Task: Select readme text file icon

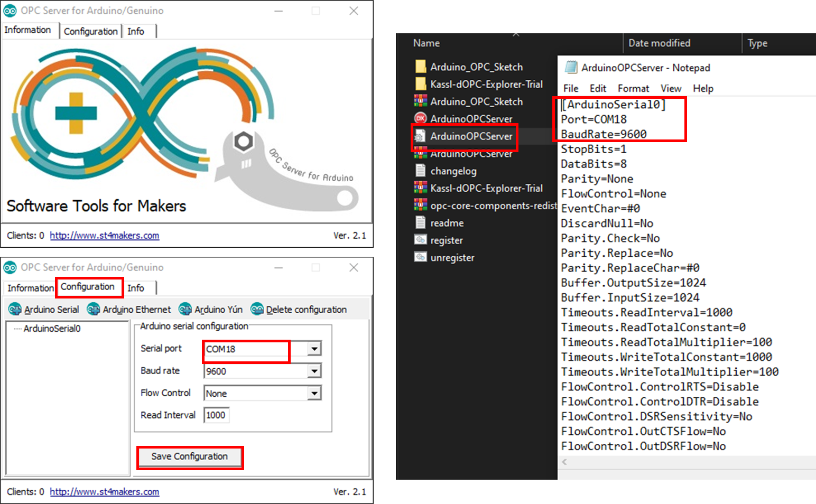Action: 421,222
